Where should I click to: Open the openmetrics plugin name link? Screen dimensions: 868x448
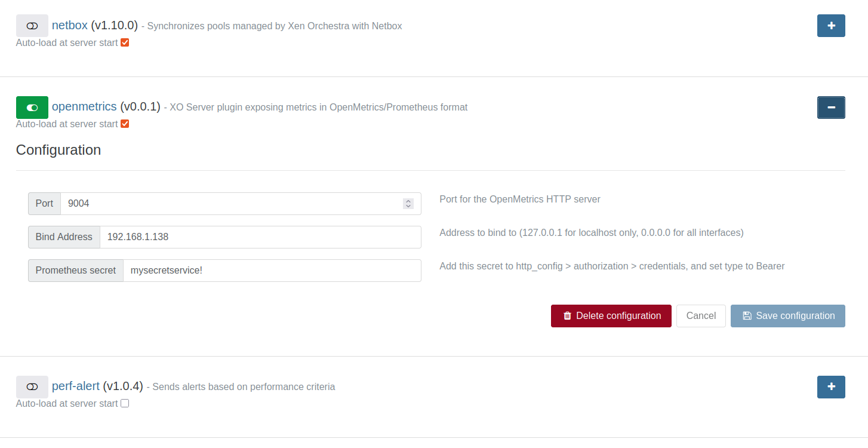click(x=84, y=107)
